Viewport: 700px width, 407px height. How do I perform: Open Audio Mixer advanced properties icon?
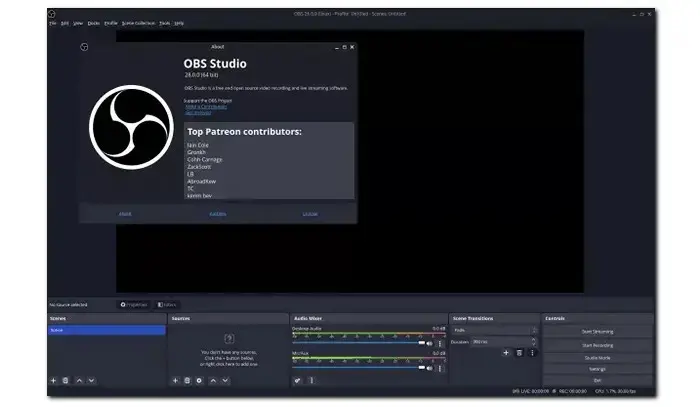click(x=298, y=380)
